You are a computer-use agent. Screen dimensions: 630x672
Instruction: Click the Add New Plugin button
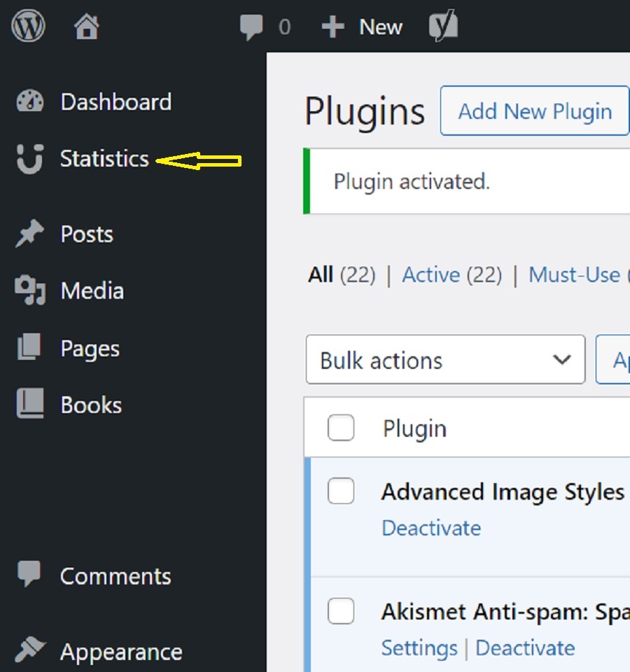click(534, 111)
